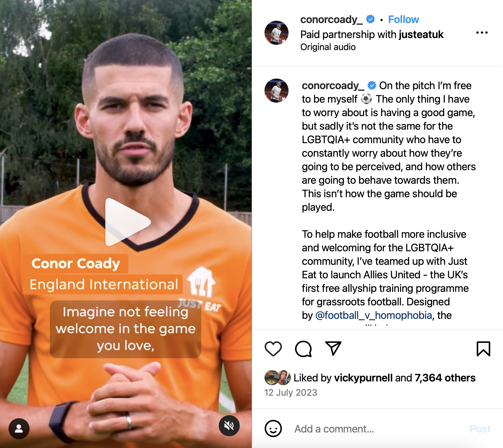Open the 12 July 2023 post date
The width and height of the screenshot is (503, 448).
coord(291,392)
